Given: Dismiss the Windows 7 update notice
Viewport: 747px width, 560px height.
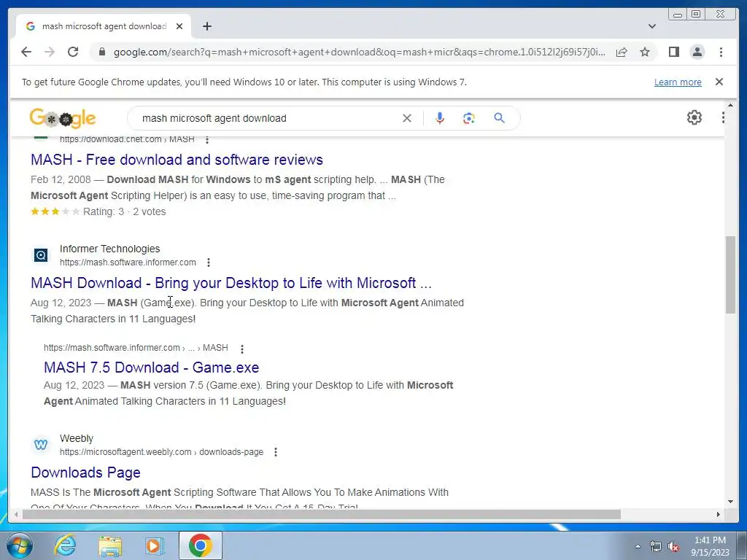Looking at the screenshot, I should [719, 82].
